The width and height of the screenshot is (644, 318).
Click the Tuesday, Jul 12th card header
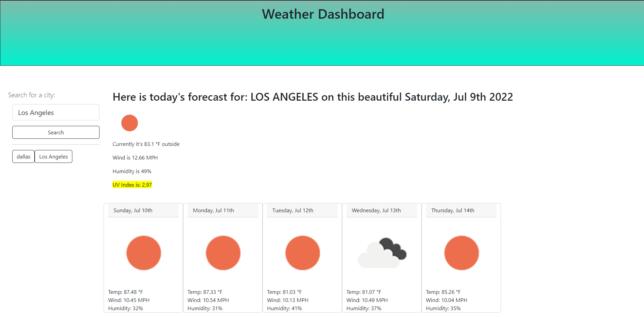point(302,210)
